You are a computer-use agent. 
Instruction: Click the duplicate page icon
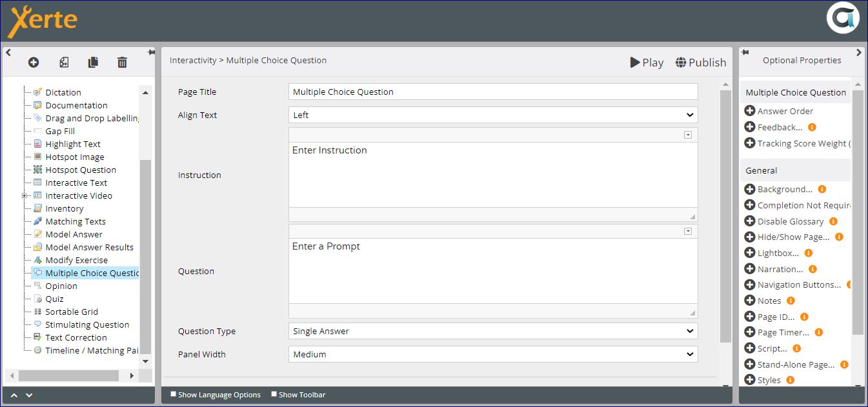tap(93, 63)
